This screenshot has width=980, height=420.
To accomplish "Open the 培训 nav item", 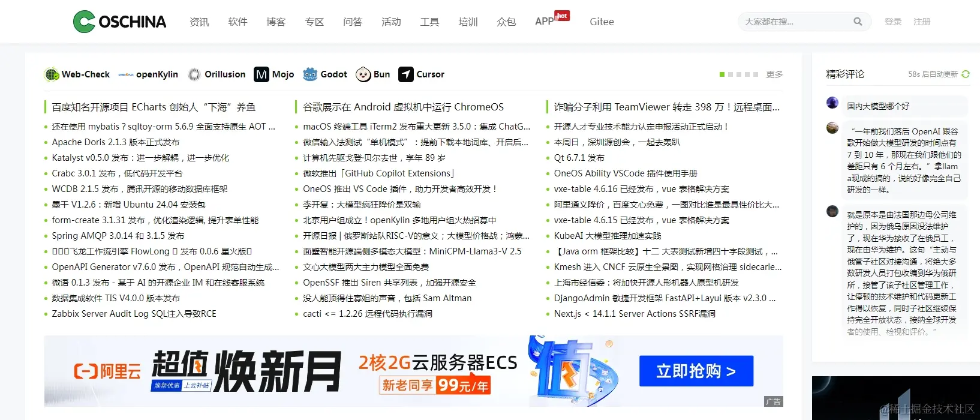I will coord(468,22).
